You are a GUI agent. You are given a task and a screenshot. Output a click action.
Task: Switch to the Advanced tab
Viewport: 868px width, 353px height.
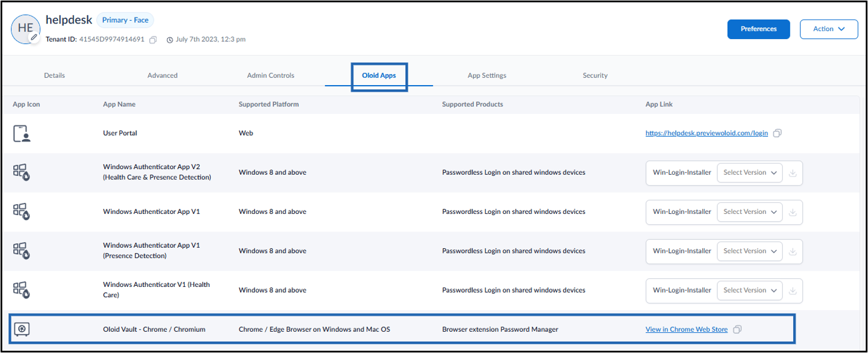click(x=162, y=75)
